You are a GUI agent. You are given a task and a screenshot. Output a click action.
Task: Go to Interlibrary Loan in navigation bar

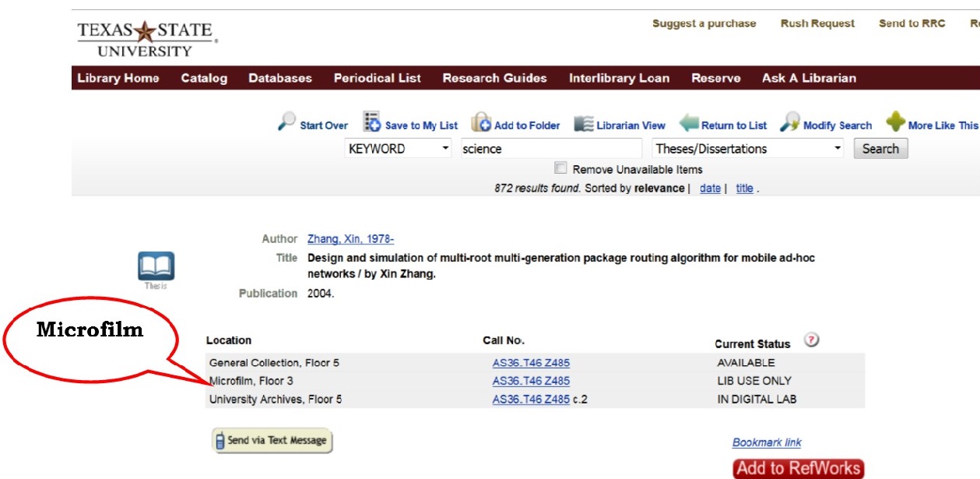click(619, 78)
